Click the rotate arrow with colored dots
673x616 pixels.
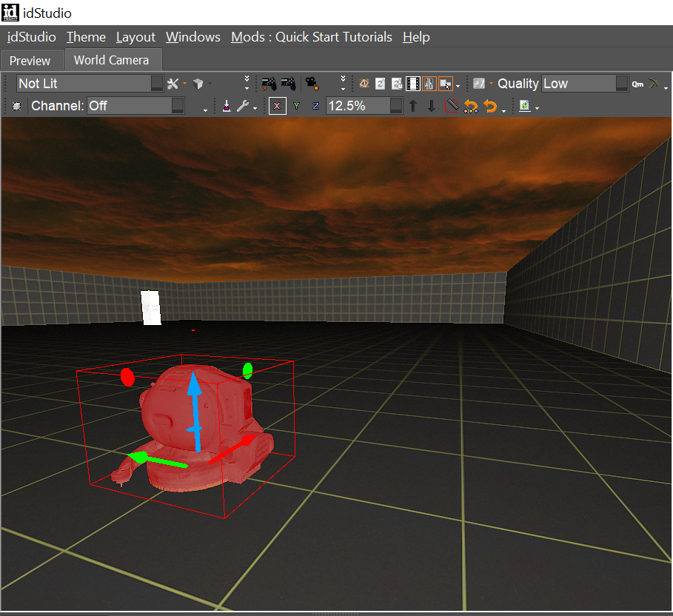point(471,106)
